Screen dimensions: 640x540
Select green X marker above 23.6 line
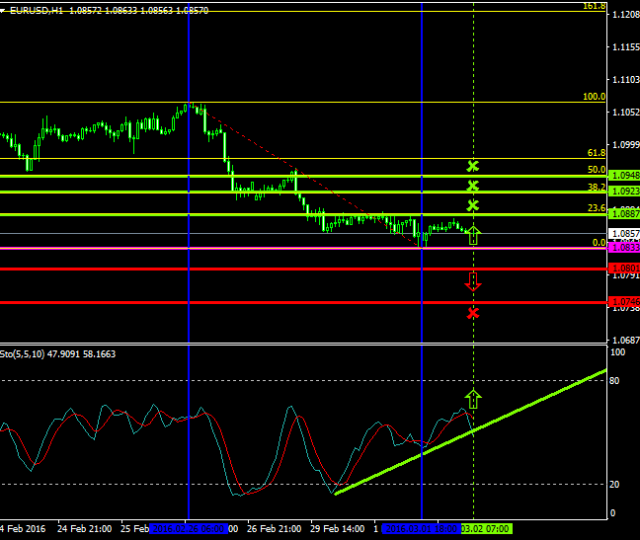473,206
